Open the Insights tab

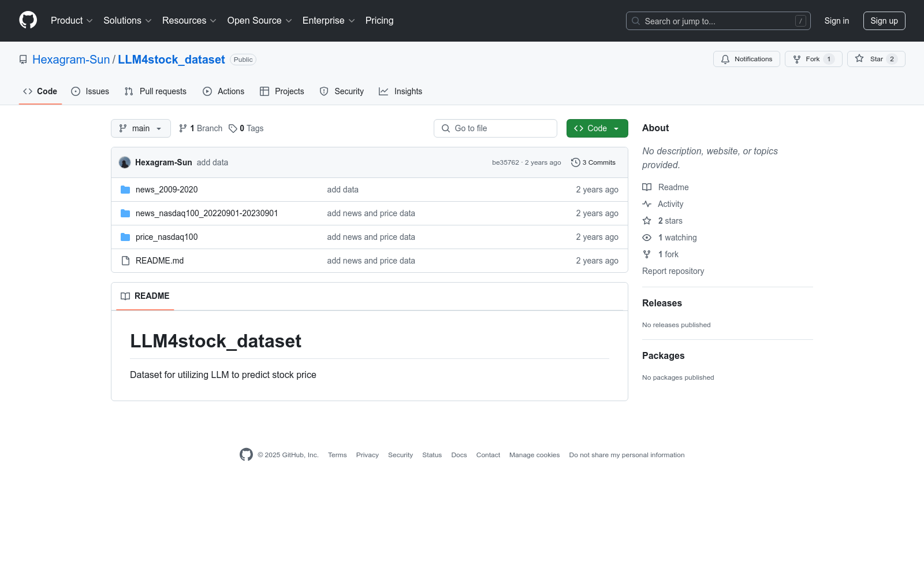401,91
